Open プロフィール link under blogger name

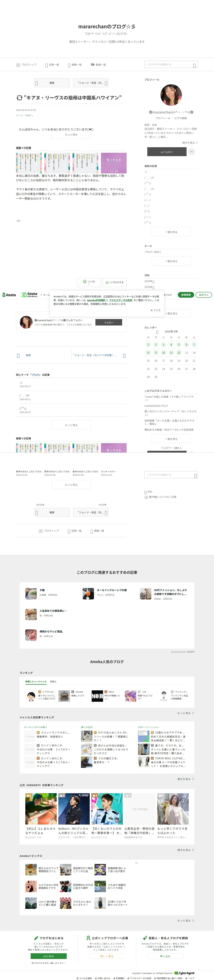click(x=163, y=118)
